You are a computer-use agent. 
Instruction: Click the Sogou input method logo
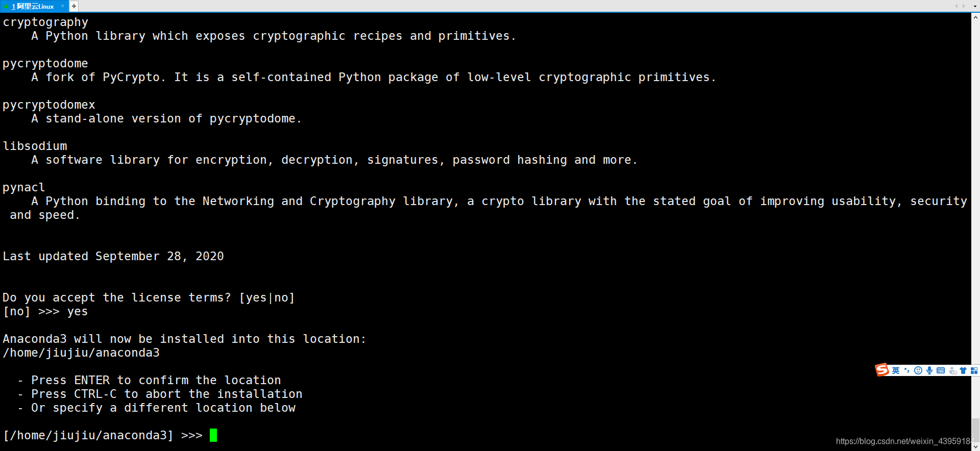point(882,370)
